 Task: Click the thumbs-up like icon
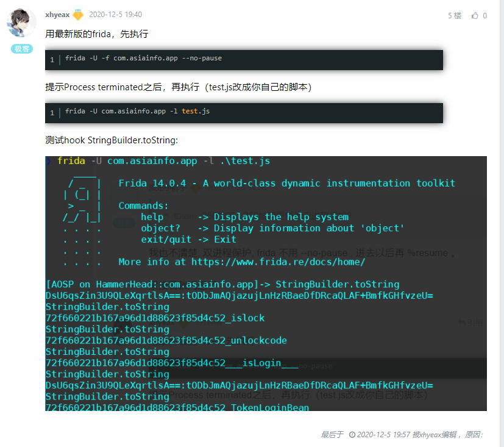click(475, 15)
